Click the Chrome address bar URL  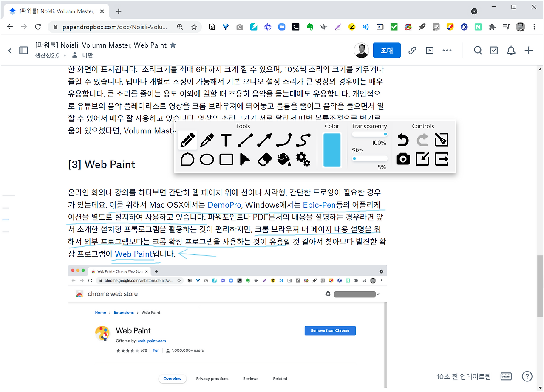tap(116, 27)
